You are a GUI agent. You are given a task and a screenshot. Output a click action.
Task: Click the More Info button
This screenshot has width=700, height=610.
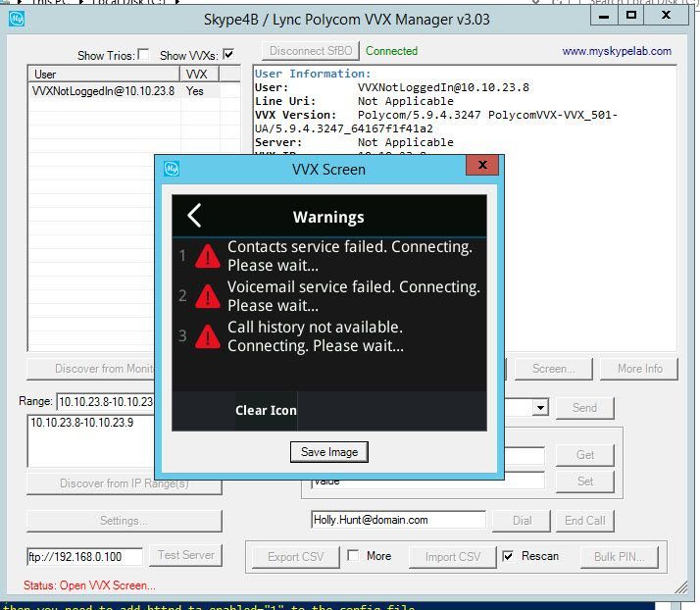[x=639, y=369]
